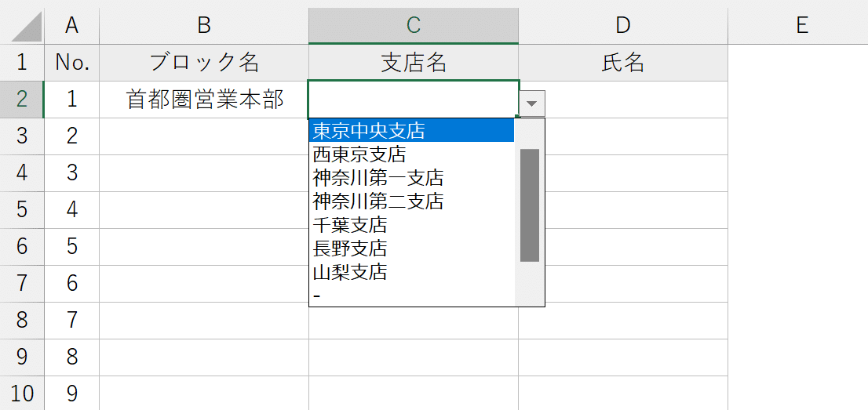Select the hyphen entry in the dropdown list

317,296
